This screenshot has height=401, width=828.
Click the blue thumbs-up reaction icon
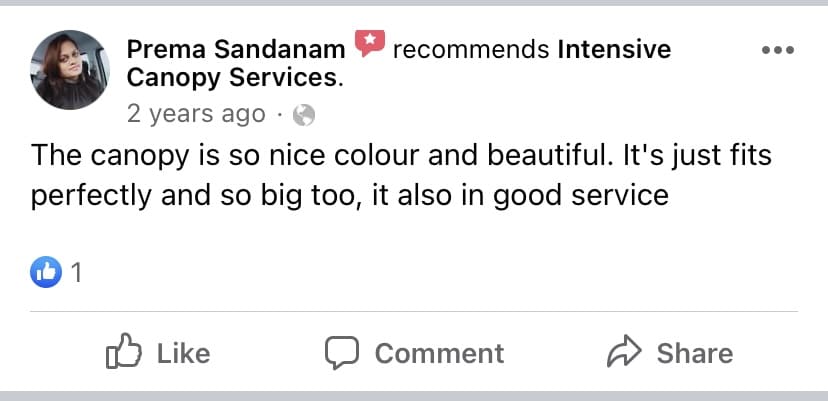click(46, 271)
